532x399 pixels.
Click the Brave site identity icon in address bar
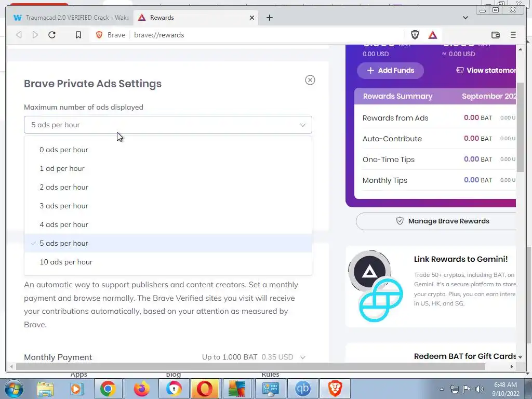click(99, 35)
